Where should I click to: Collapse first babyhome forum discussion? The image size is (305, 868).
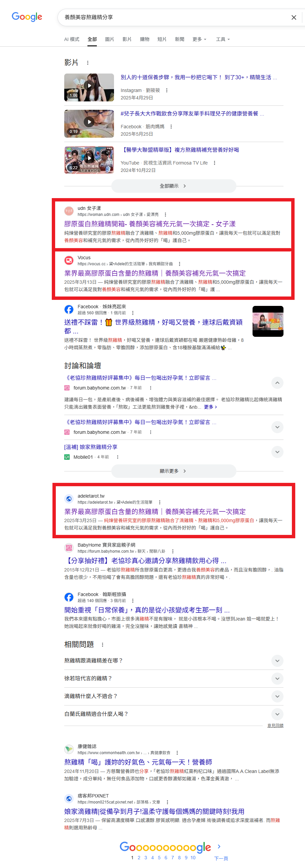277,383
